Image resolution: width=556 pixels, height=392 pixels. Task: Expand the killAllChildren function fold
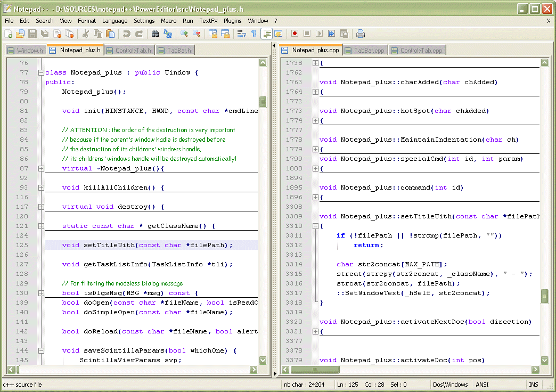pos(41,187)
